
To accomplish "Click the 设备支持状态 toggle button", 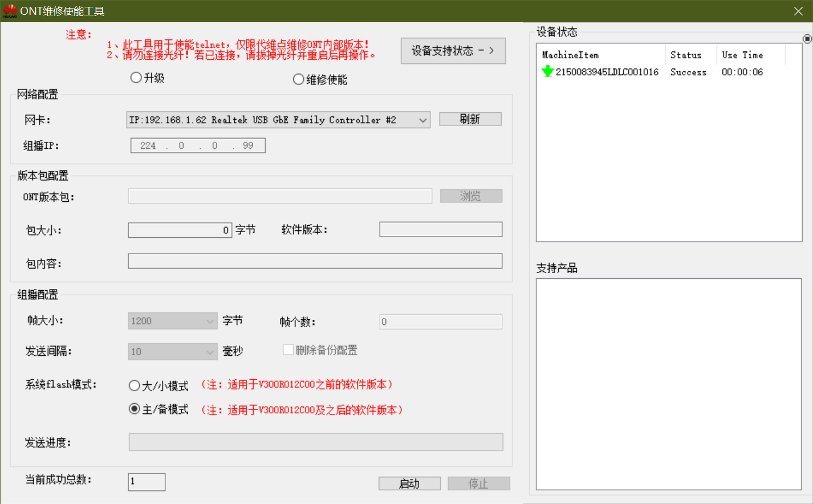I will (x=453, y=51).
